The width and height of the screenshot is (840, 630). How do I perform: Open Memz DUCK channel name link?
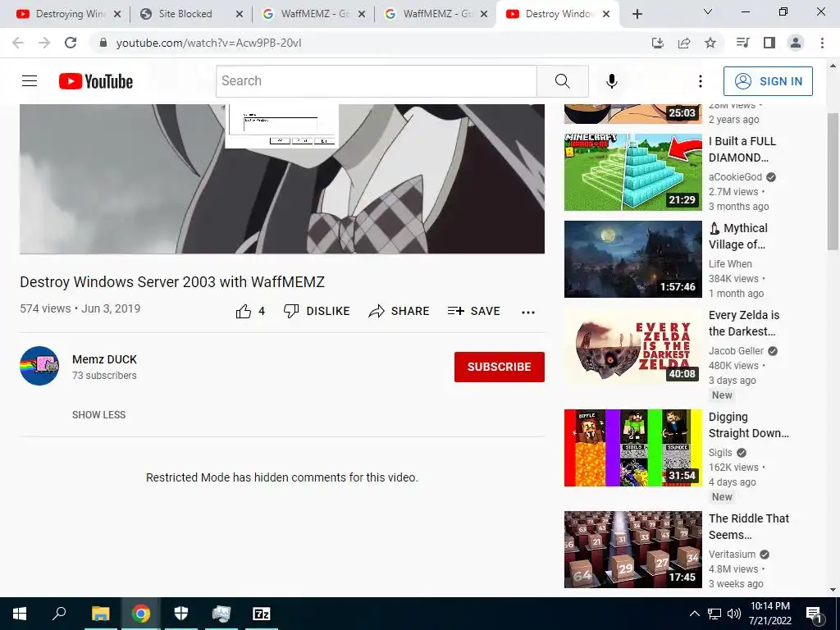104,359
